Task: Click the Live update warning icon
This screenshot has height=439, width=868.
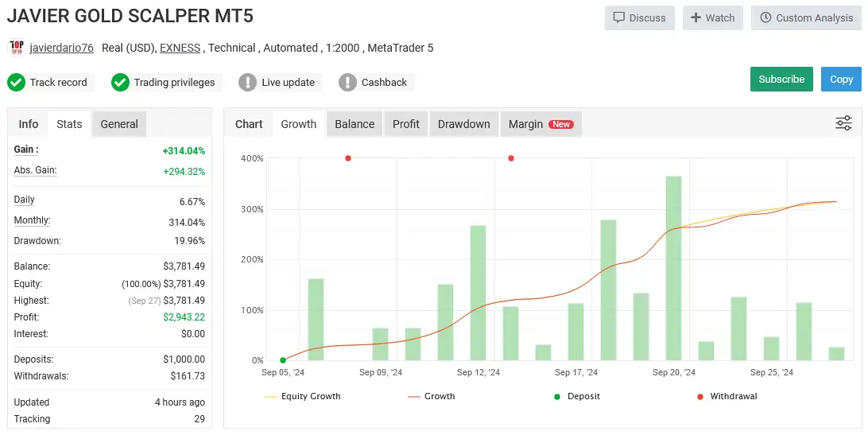Action: pos(247,82)
